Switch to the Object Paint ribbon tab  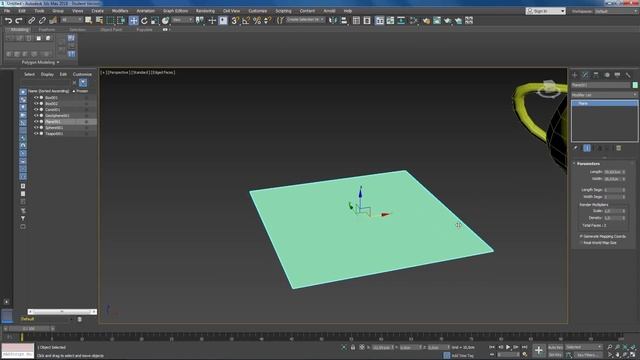(111, 30)
